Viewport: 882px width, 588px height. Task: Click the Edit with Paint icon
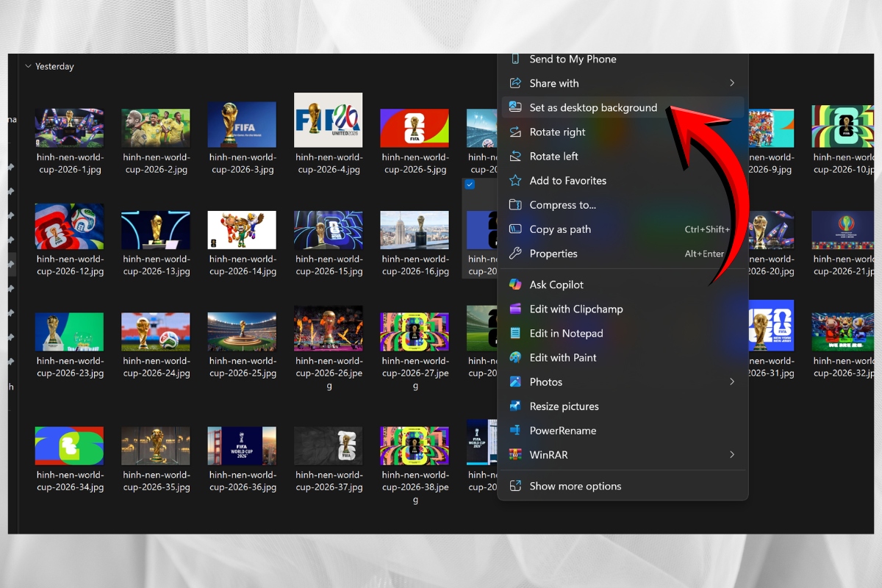point(515,357)
